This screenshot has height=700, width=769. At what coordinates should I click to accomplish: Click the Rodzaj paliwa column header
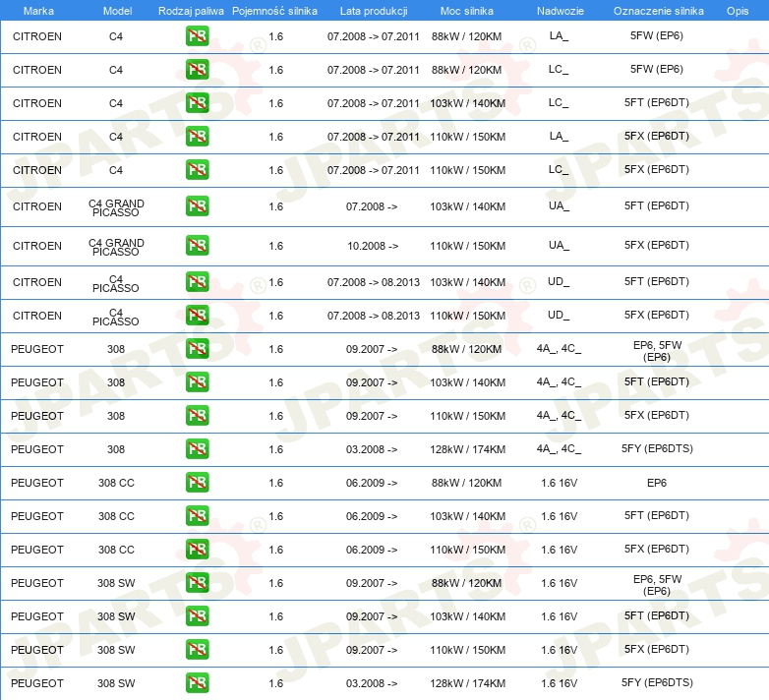[191, 11]
